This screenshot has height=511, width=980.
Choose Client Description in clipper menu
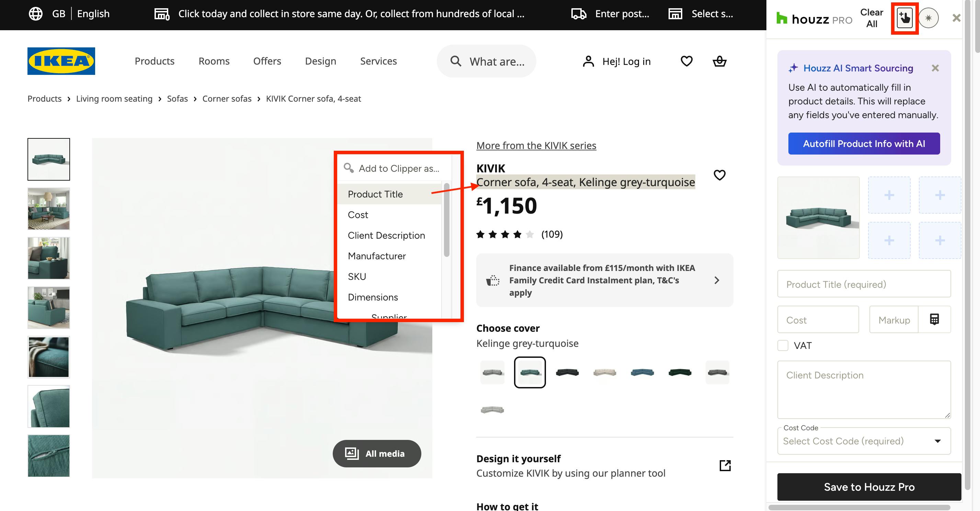click(x=390, y=235)
